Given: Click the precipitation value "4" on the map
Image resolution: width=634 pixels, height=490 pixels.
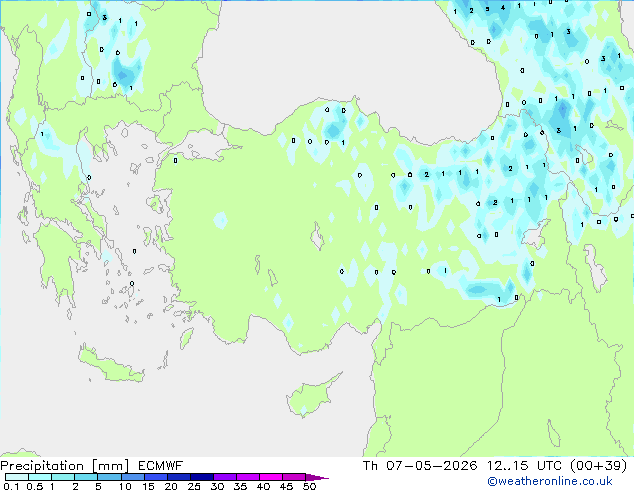Looking at the screenshot, I should pos(503,8).
